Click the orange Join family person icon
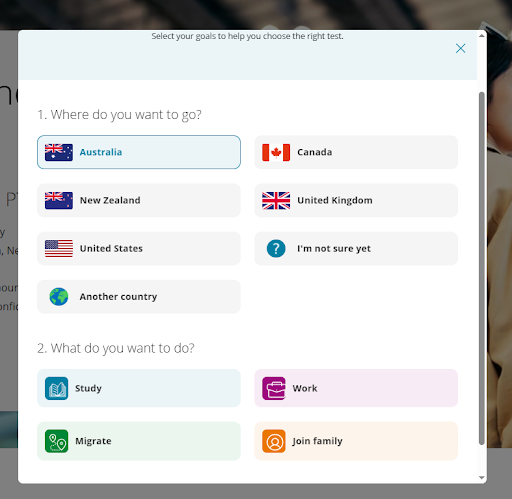Viewport: 512px width, 499px height. pyautogui.click(x=274, y=441)
